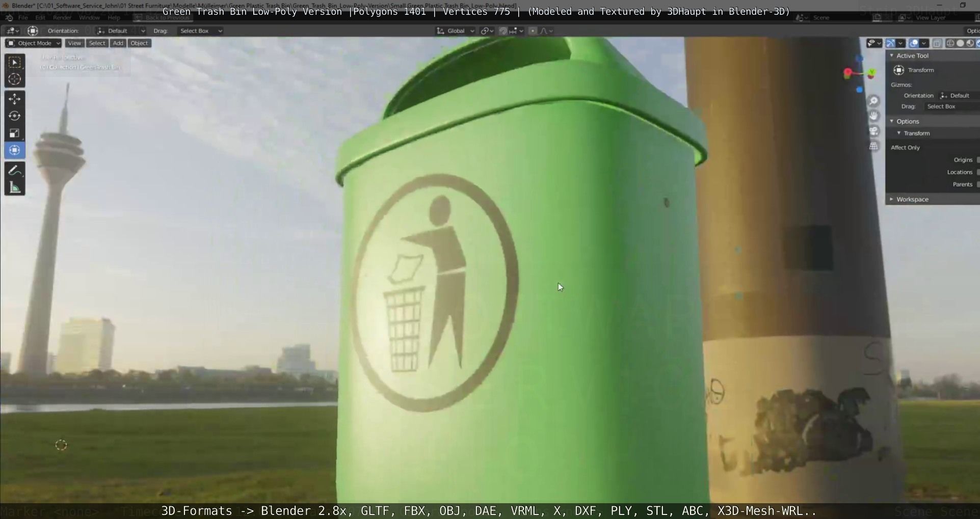The width and height of the screenshot is (980, 519).
Task: Open the Edit menu
Action: tap(40, 17)
